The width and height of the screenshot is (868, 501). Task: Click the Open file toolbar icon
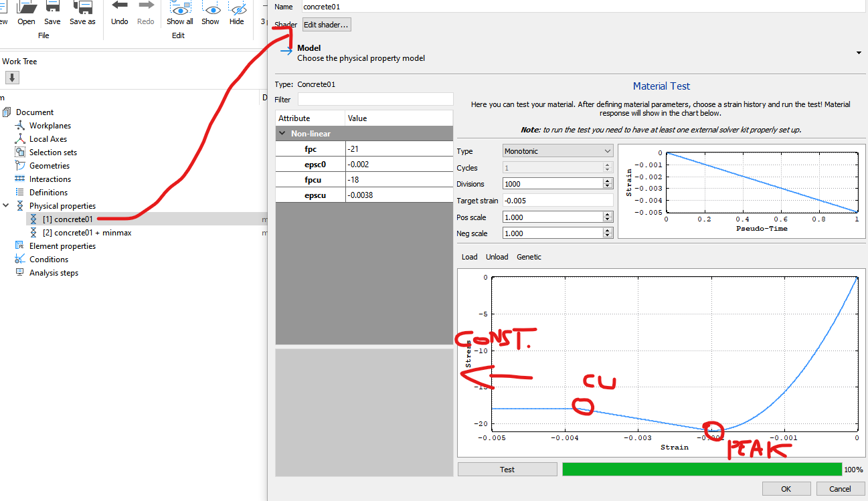pos(27,8)
